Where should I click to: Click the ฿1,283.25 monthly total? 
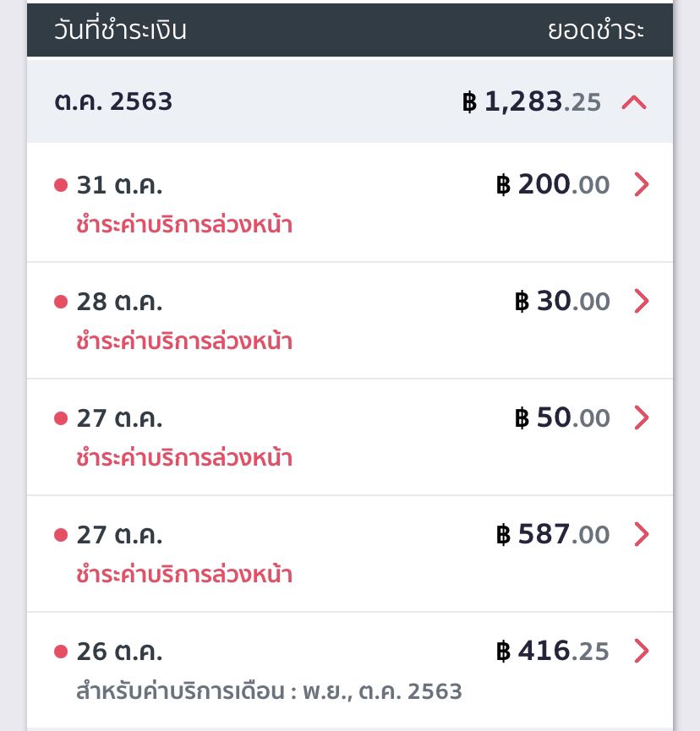coord(532,102)
